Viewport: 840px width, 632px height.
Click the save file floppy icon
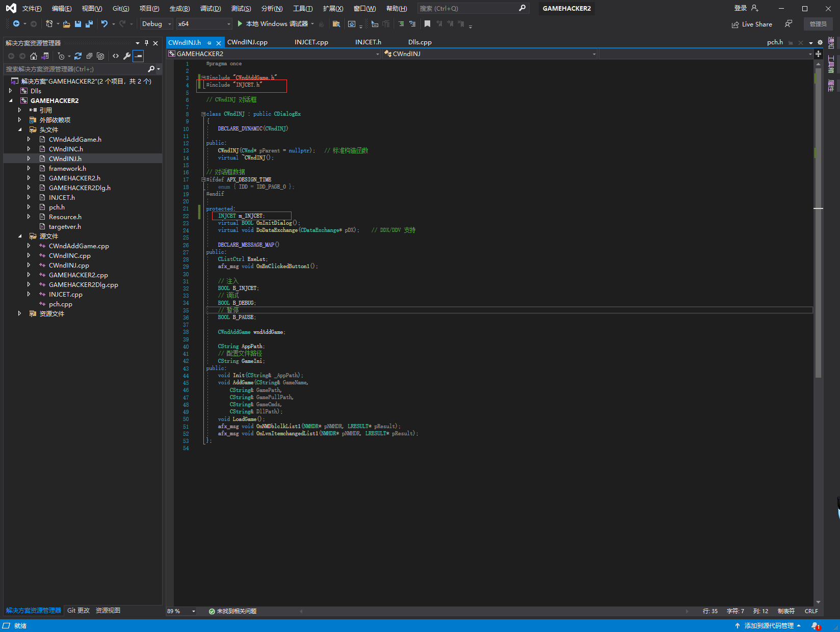[x=77, y=24]
